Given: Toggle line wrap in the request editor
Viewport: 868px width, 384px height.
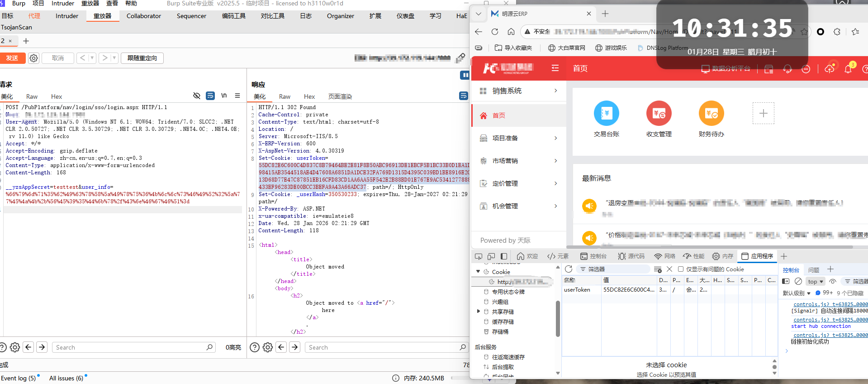Looking at the screenshot, I should [210, 96].
